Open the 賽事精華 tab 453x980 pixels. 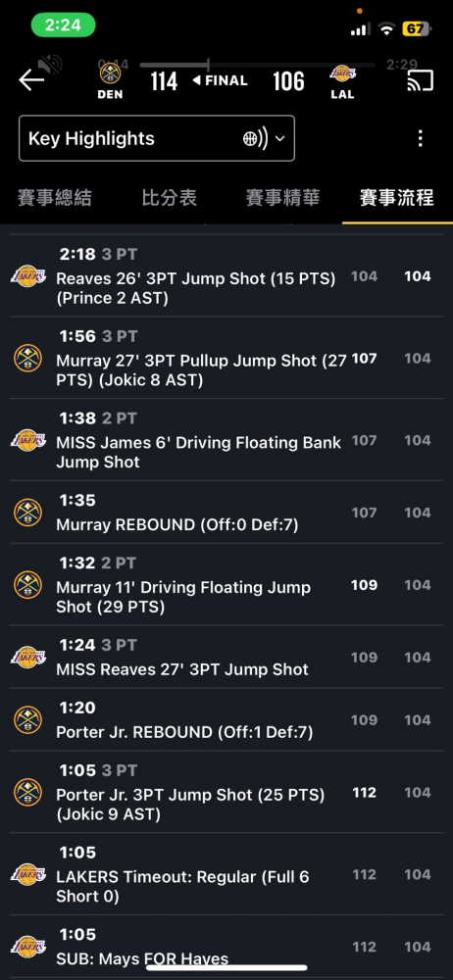[x=282, y=198]
